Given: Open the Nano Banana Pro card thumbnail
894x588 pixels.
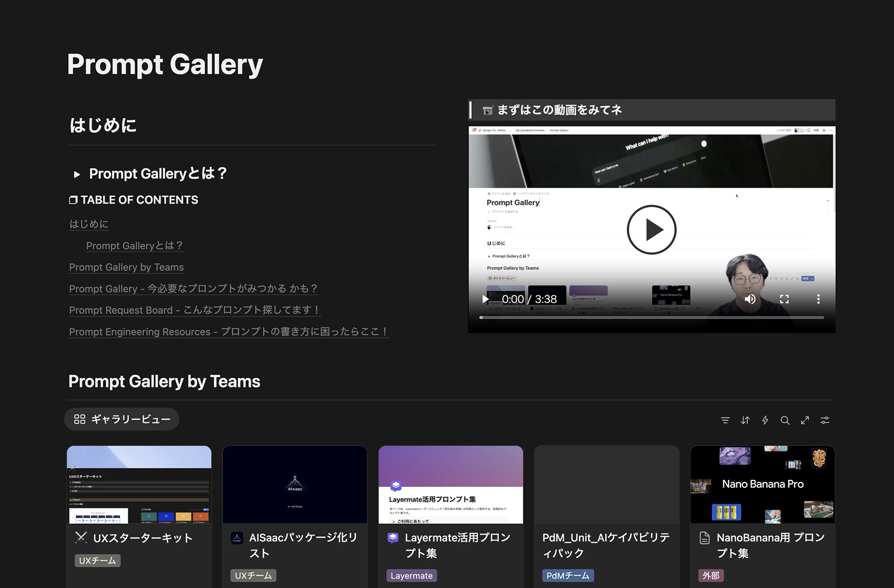Looking at the screenshot, I should (x=762, y=484).
